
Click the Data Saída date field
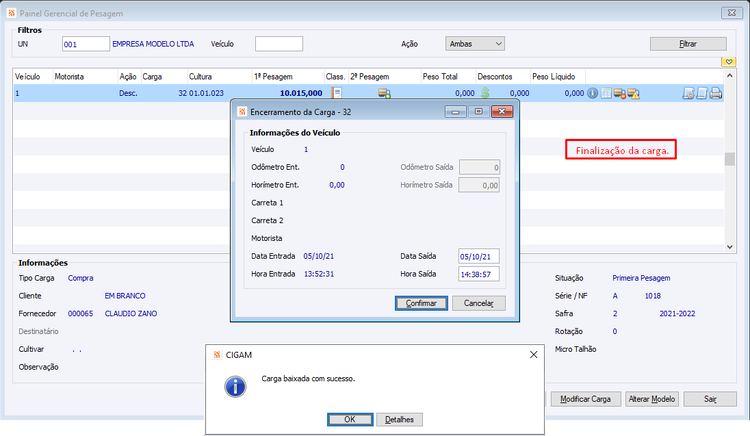[479, 256]
